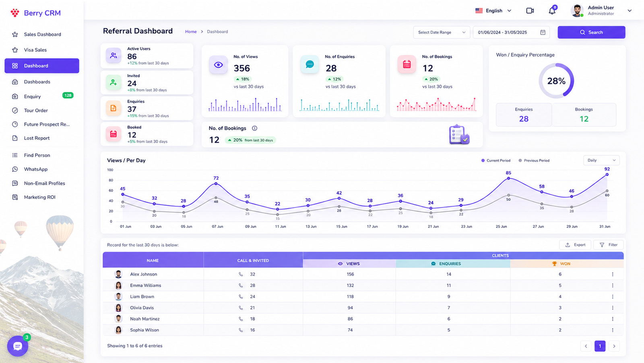Screen dimensions: 644x363
Task: Click Home breadcrumb link
Action: point(191,32)
